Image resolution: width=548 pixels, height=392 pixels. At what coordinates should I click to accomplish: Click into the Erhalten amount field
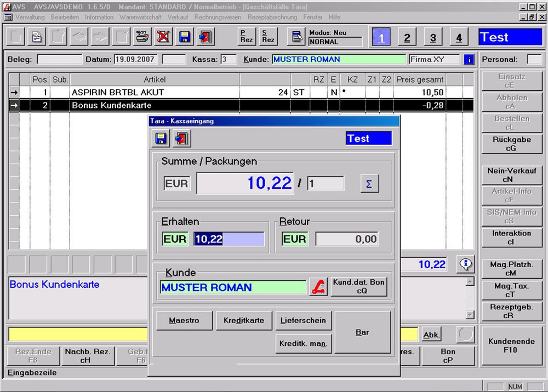pyautogui.click(x=229, y=239)
